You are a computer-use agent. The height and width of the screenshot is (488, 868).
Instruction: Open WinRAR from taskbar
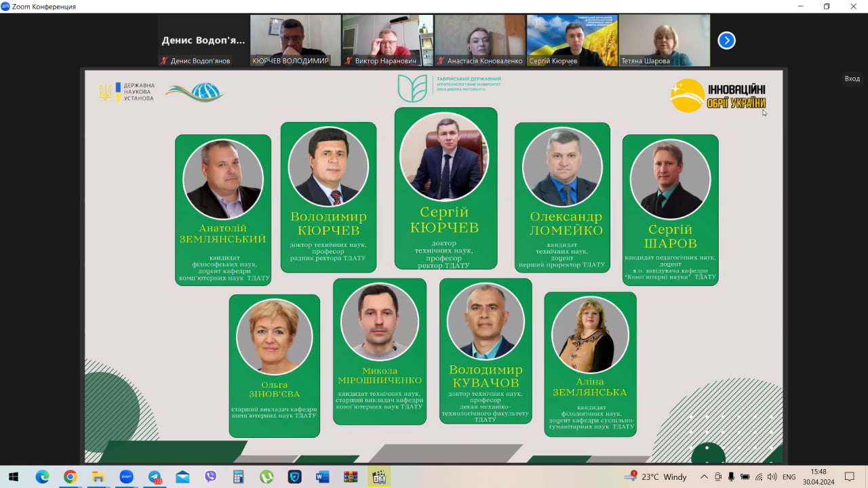tap(351, 476)
